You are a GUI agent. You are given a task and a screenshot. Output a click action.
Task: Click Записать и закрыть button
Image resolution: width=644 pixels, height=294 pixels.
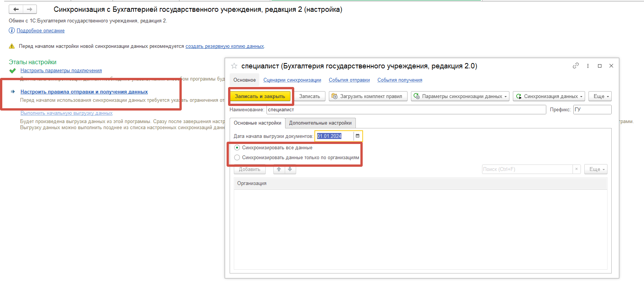260,96
